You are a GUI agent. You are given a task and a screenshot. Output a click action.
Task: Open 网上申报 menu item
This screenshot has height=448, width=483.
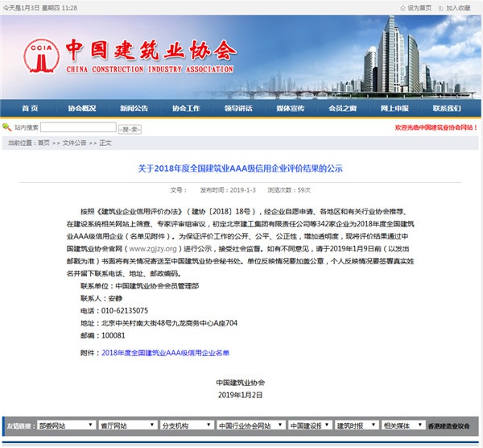394,108
